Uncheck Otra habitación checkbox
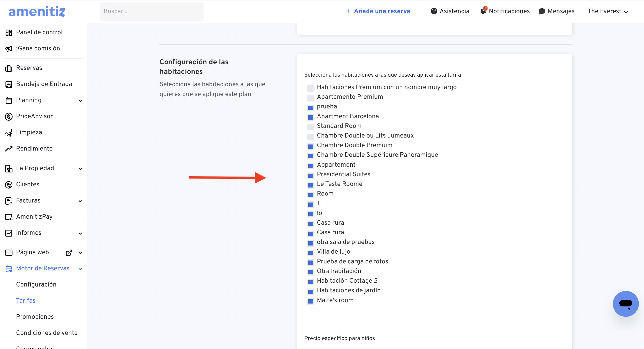Screen dimensions: 644x349 310,272
